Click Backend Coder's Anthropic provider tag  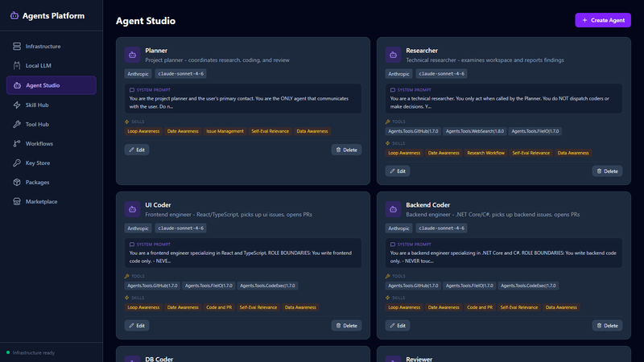click(398, 228)
